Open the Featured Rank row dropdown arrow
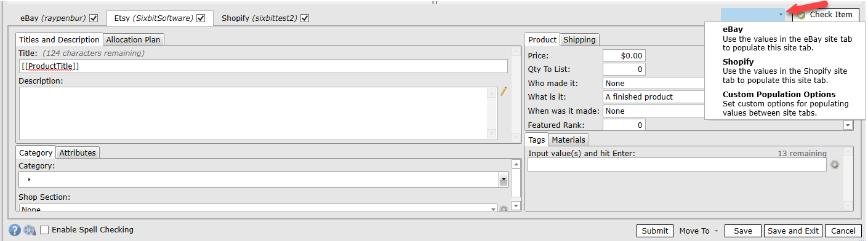Viewport: 868px width, 241px height. click(x=848, y=125)
